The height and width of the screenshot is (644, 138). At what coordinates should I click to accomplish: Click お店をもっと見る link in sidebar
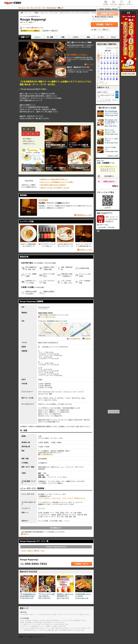pos(113,156)
